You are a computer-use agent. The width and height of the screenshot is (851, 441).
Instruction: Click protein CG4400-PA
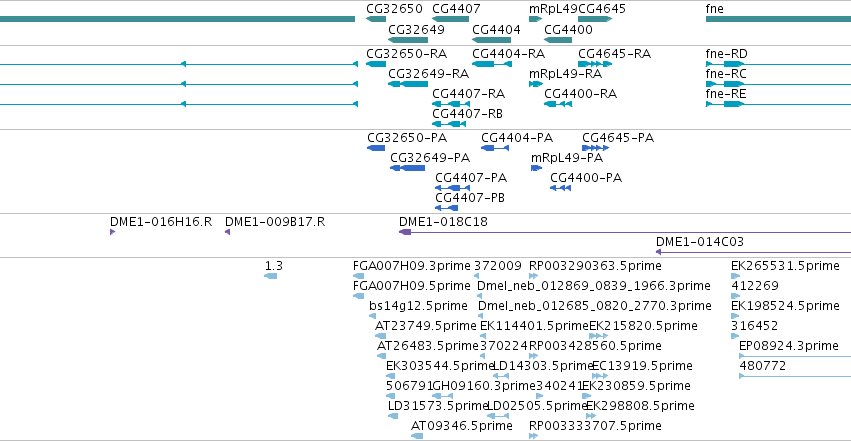(586, 178)
